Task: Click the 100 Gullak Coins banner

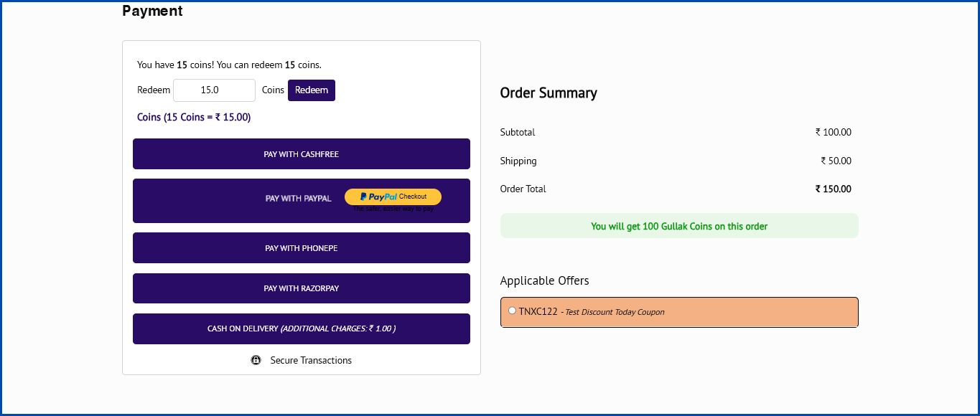Action: pyautogui.click(x=679, y=225)
